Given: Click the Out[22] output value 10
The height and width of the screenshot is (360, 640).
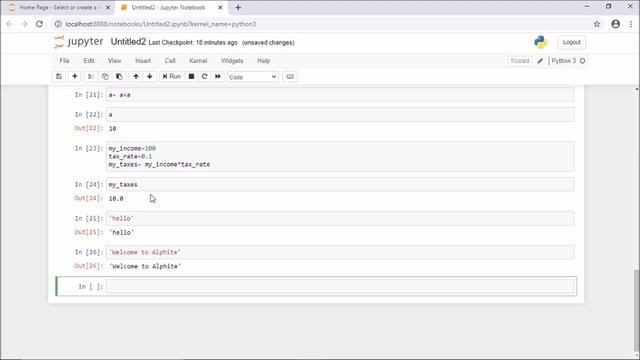Looking at the screenshot, I should click(x=112, y=129).
